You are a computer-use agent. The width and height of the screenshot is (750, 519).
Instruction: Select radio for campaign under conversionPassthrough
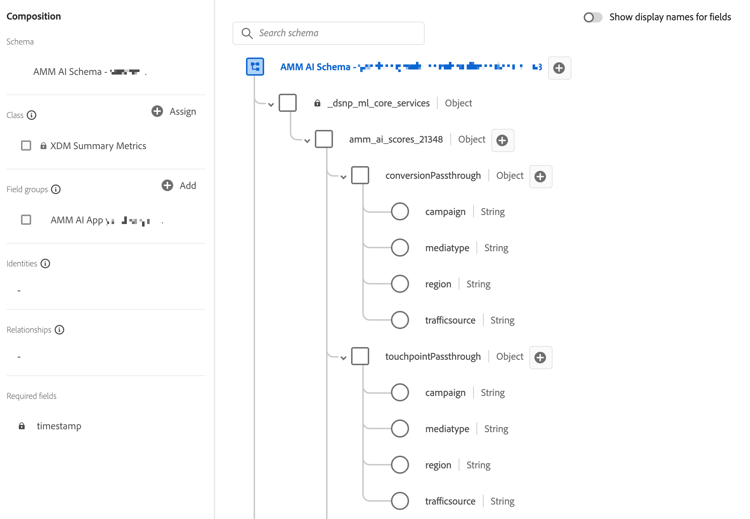(x=400, y=212)
